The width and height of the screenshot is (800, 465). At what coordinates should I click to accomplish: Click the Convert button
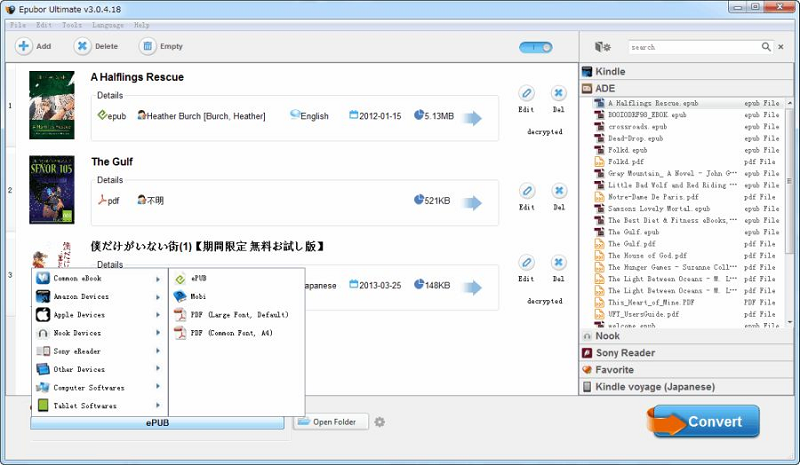(704, 422)
